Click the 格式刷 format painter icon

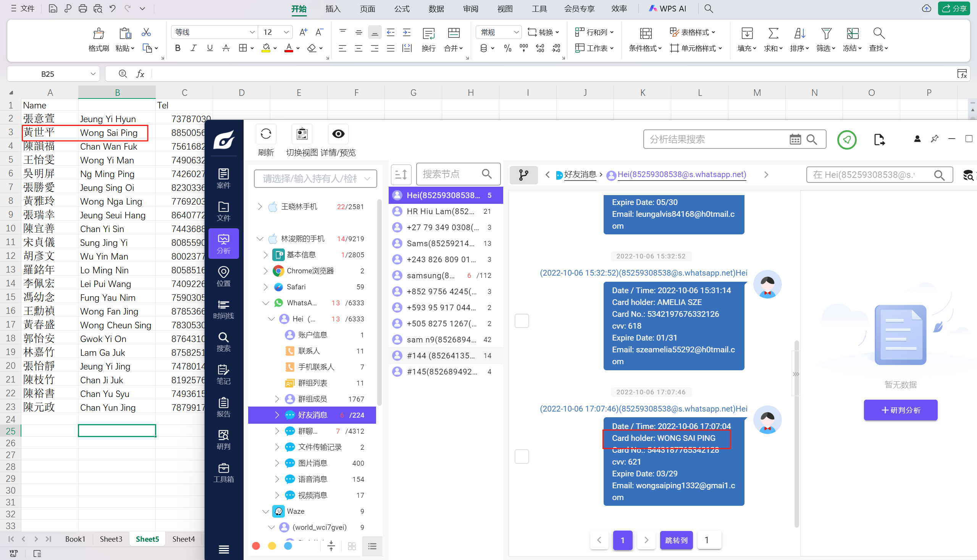(99, 34)
